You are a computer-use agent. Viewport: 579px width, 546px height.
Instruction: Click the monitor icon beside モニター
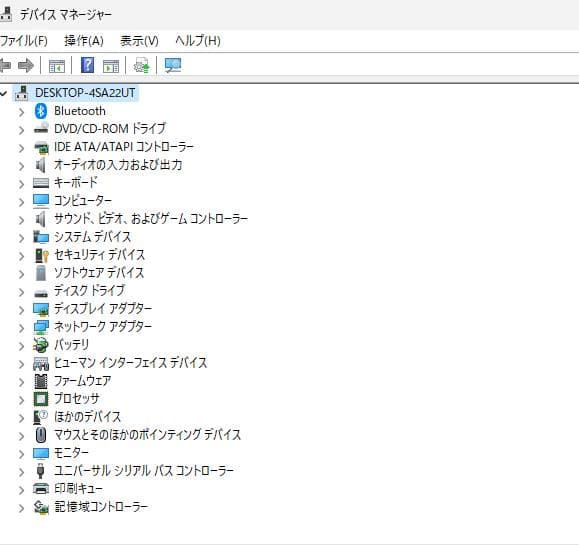coord(41,454)
